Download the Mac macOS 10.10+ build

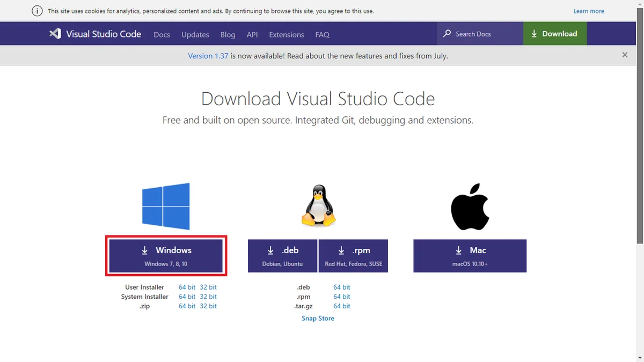tap(470, 256)
